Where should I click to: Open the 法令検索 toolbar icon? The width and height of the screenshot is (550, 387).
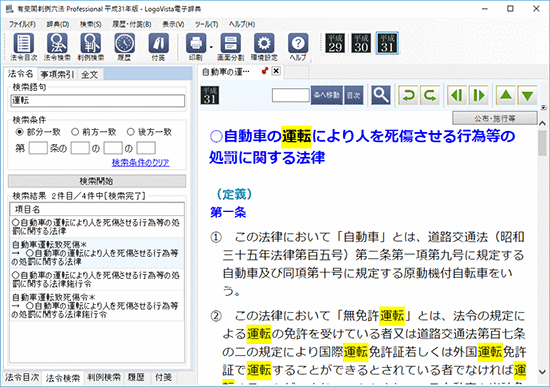point(57,47)
